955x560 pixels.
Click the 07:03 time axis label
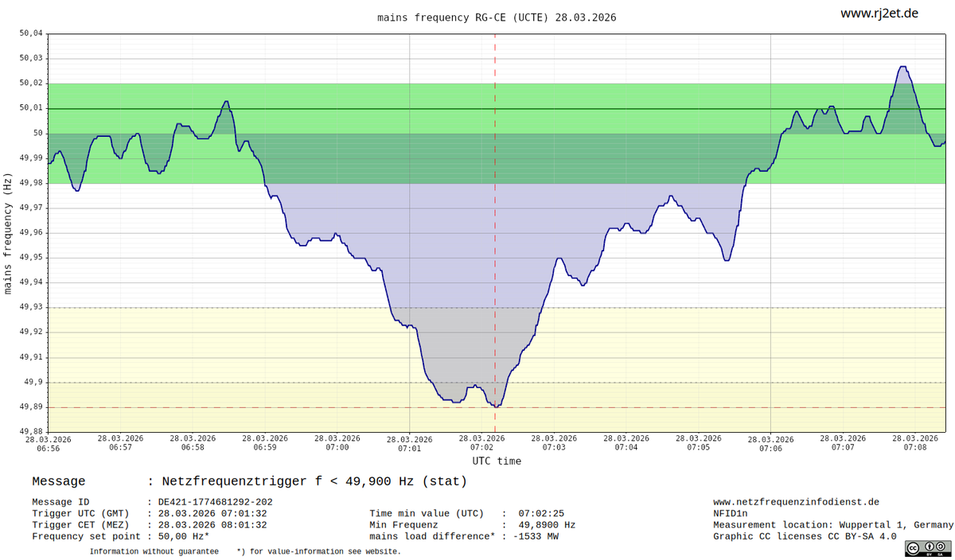point(554,443)
